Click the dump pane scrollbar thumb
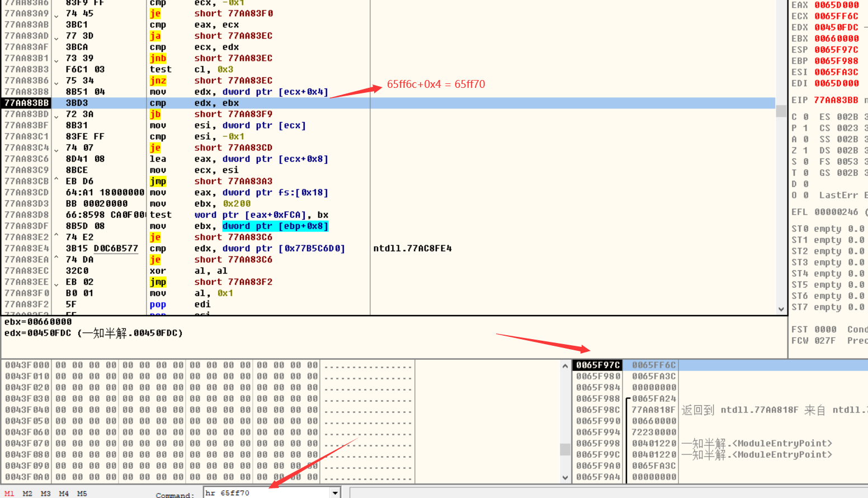 pos(565,449)
